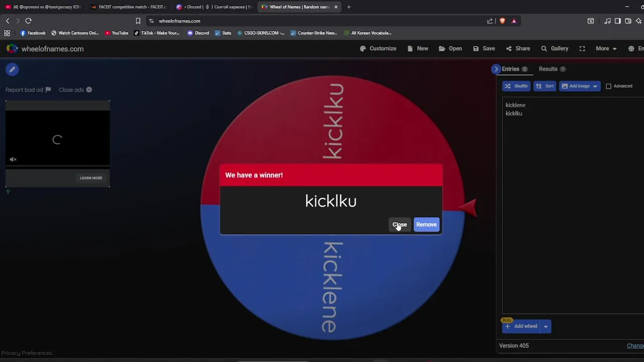Screen dimensions: 644x362
Task: Expand the More dropdown menu
Action: click(606, 49)
